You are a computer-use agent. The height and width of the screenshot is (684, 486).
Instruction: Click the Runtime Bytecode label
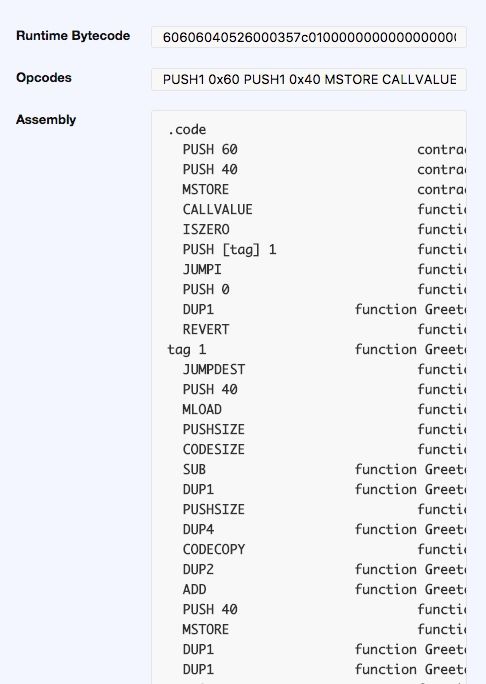pyautogui.click(x=73, y=36)
